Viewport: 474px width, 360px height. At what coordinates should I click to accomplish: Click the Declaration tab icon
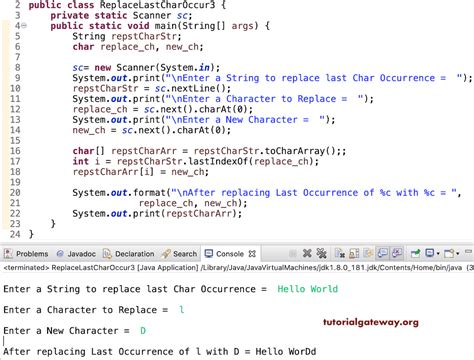click(x=107, y=254)
